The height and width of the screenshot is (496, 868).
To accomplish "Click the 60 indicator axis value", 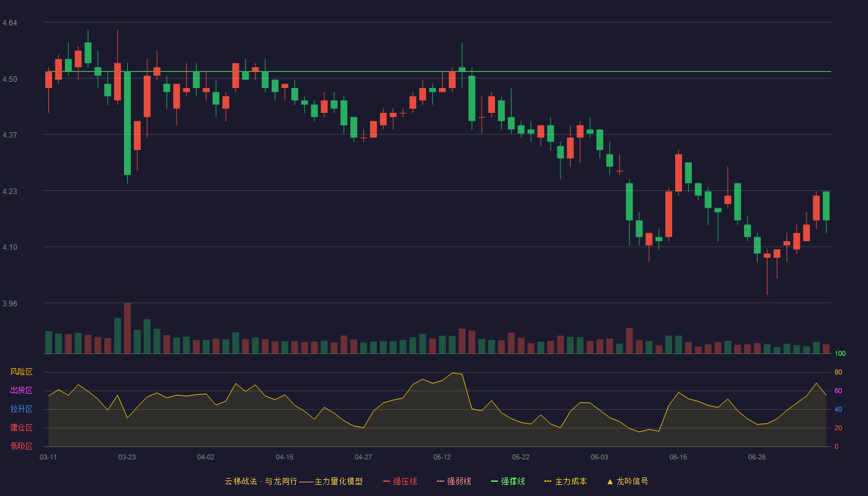I will (838, 391).
